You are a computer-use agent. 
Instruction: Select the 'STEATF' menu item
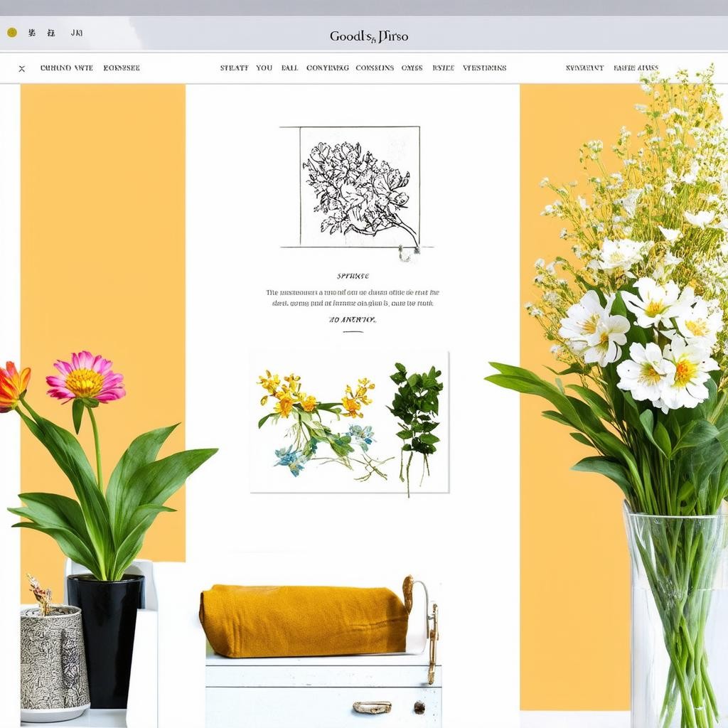coord(234,68)
